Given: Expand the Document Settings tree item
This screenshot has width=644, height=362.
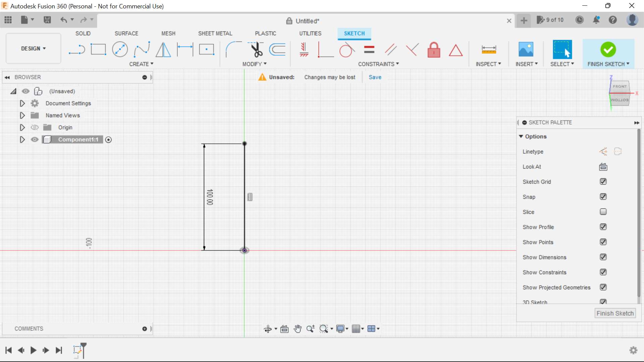Looking at the screenshot, I should [x=22, y=103].
